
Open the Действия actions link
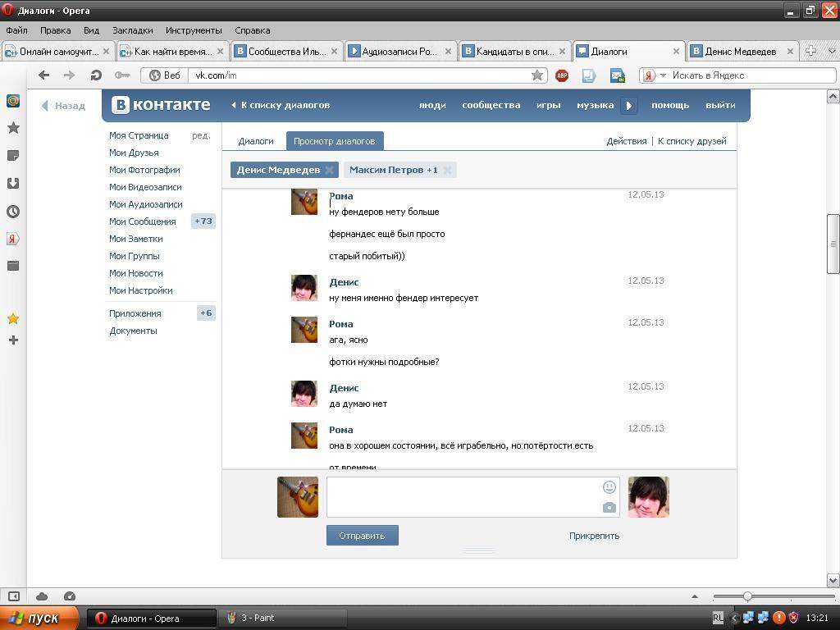(626, 141)
